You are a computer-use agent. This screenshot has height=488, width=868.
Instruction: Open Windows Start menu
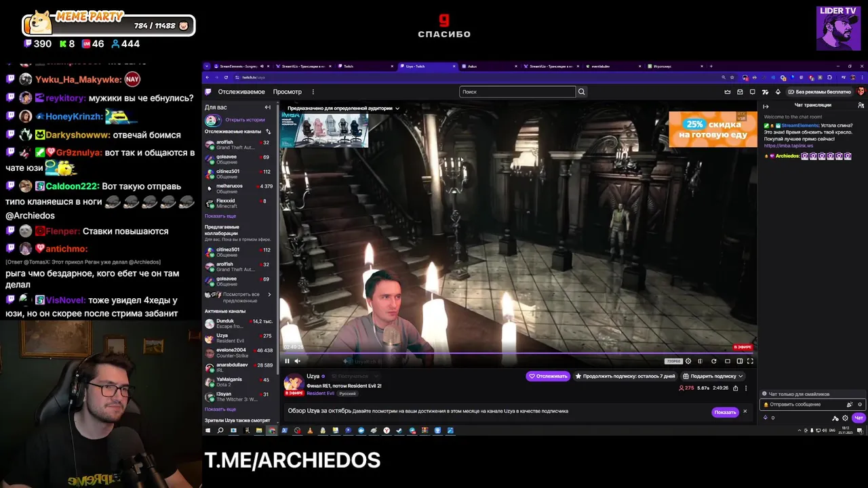pos(208,430)
